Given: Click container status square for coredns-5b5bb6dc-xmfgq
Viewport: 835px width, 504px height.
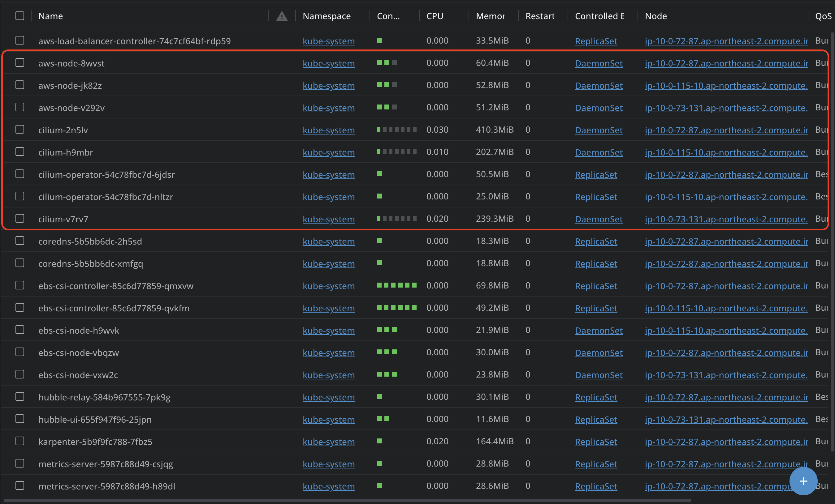Looking at the screenshot, I should click(x=379, y=263).
